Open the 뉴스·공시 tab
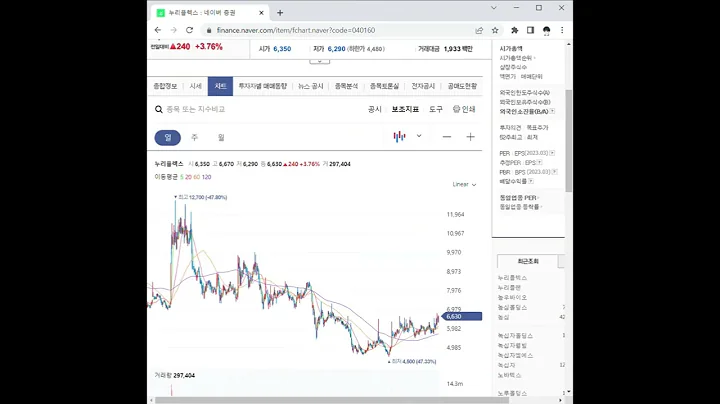720x404 pixels. tap(311, 86)
